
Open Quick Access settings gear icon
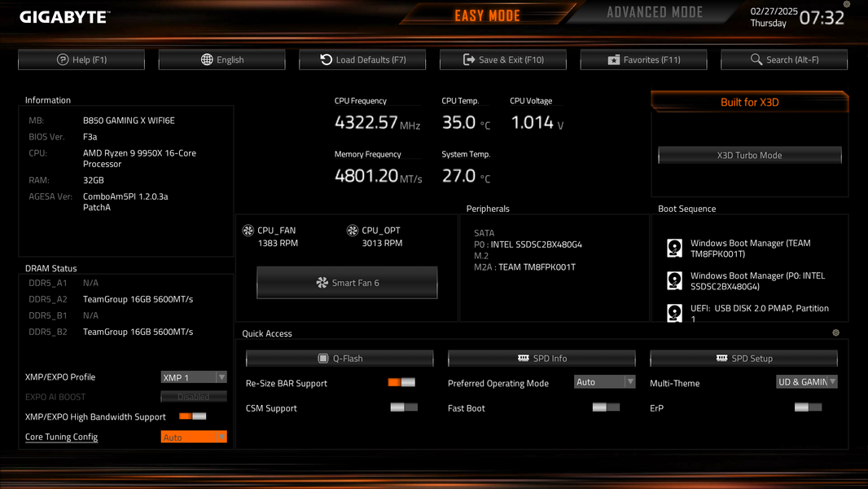pos(836,333)
